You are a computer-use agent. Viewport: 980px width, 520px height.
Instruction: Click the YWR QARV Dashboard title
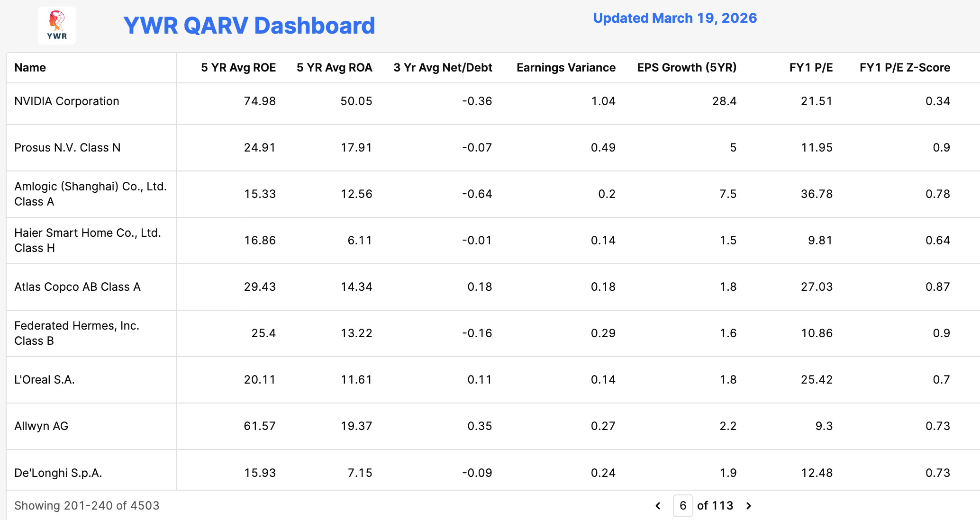pyautogui.click(x=249, y=26)
